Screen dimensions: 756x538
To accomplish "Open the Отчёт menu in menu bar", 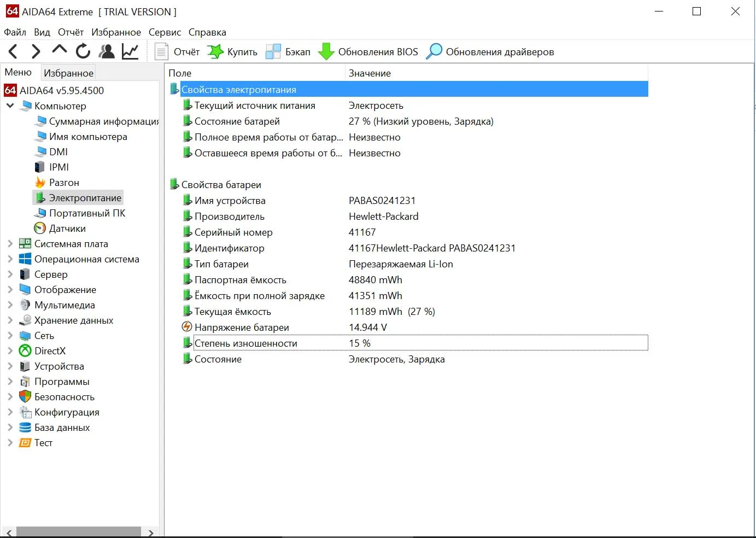I will tap(71, 32).
